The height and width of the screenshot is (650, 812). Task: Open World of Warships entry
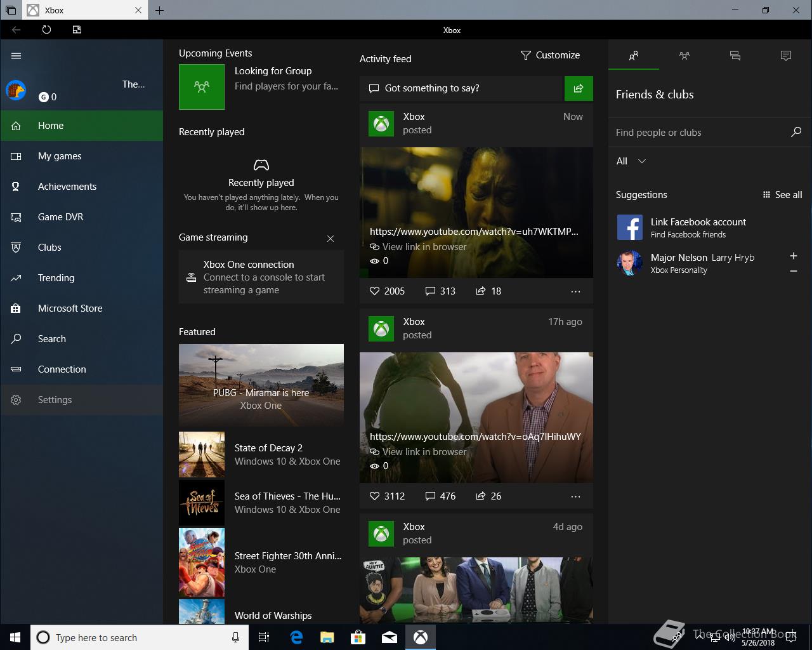click(x=261, y=612)
